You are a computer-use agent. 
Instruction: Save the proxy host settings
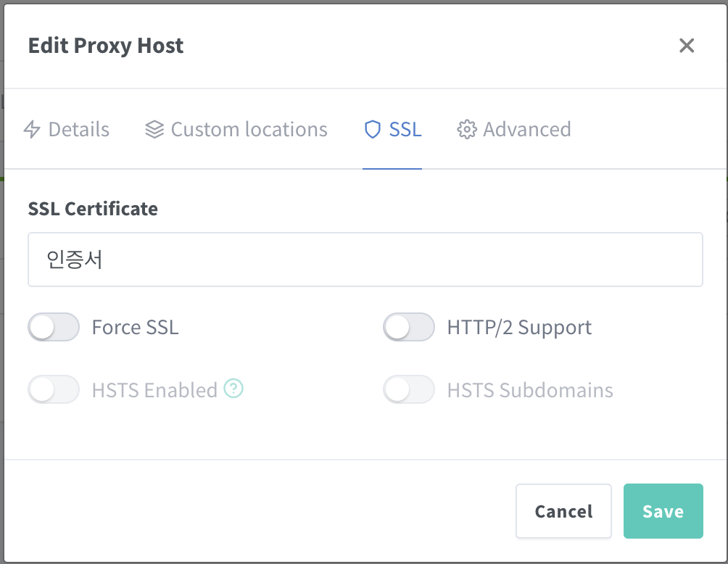click(663, 511)
